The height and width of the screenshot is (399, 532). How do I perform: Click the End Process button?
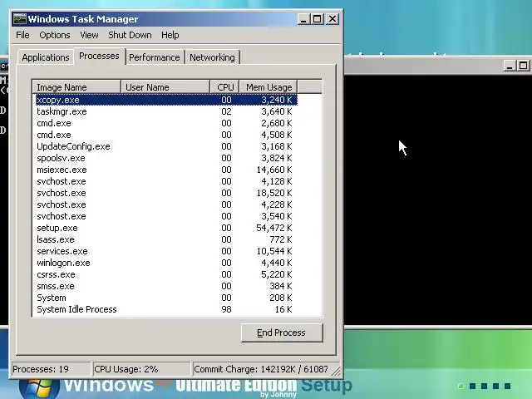(x=282, y=332)
